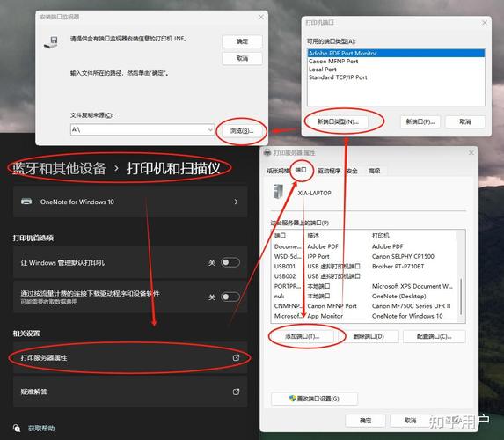Click the disk drive icon in Install Port Monitor dialog
This screenshot has width=504, height=440.
(x=51, y=42)
